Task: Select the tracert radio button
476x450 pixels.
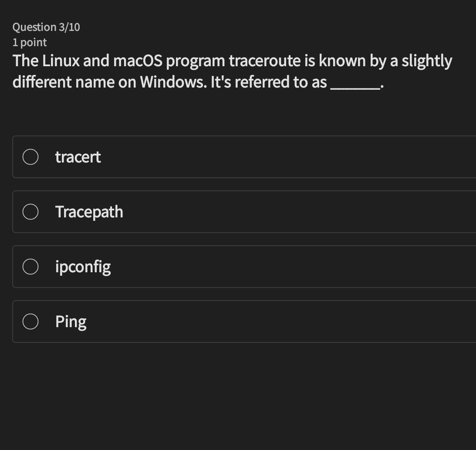Action: pos(30,157)
